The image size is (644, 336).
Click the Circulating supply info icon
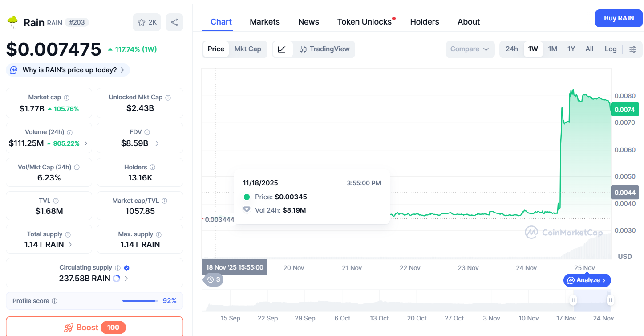[x=118, y=268]
